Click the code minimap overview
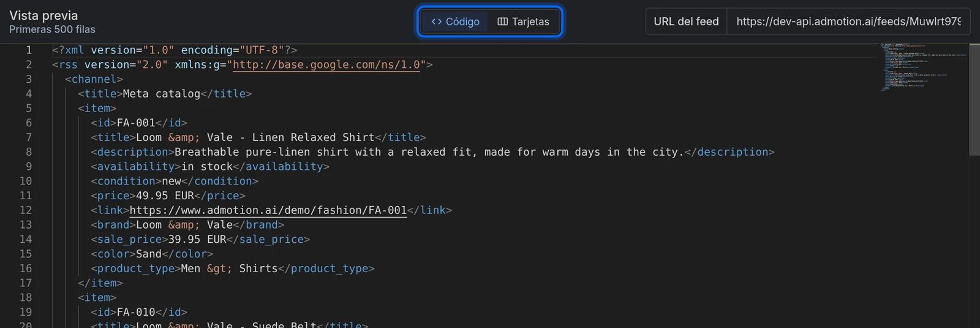This screenshot has height=328, width=980. click(x=924, y=67)
